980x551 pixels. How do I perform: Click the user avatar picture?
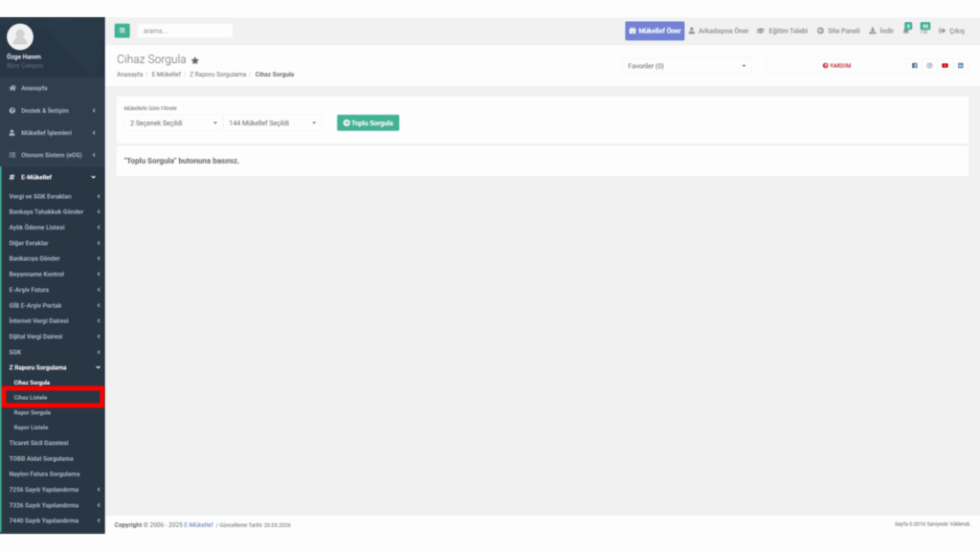[x=20, y=37]
